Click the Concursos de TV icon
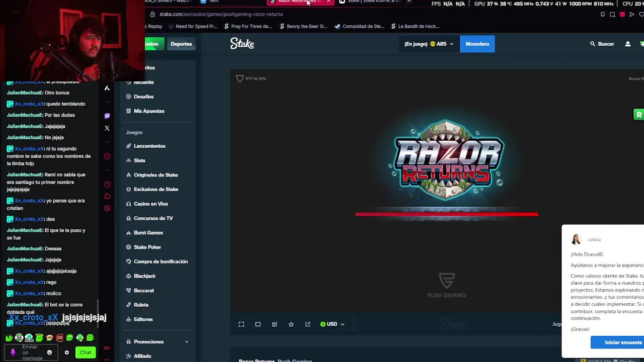The height and width of the screenshot is (362, 644). [x=129, y=218]
